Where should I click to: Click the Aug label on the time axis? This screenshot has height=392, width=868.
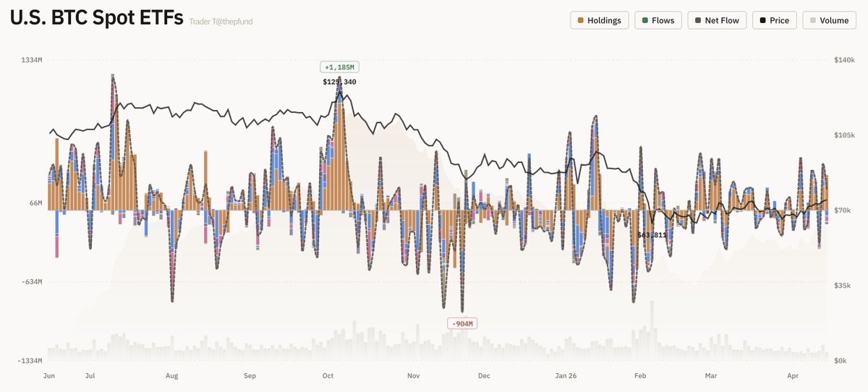click(x=171, y=376)
